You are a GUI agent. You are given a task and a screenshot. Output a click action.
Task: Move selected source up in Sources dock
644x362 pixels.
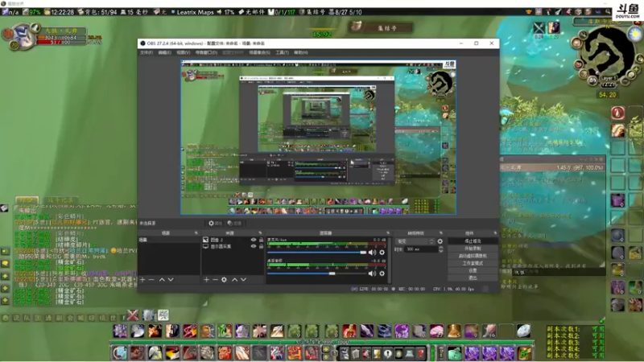[234, 279]
